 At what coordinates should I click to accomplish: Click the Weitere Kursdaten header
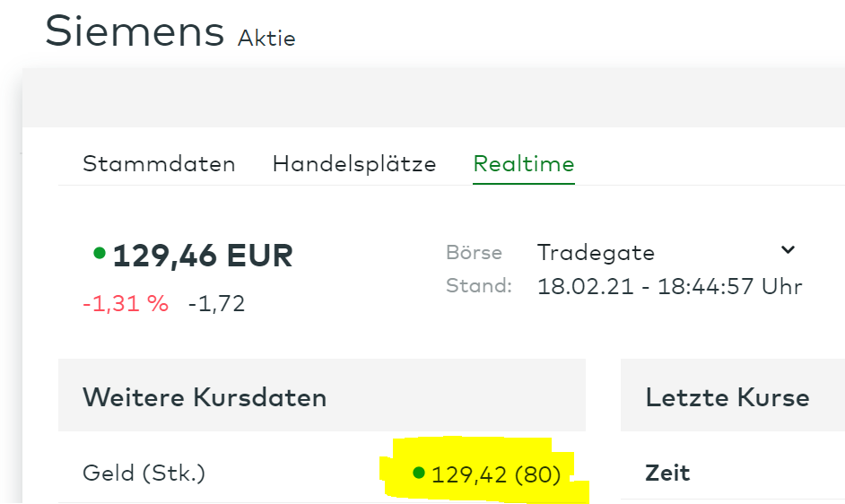pos(205,397)
